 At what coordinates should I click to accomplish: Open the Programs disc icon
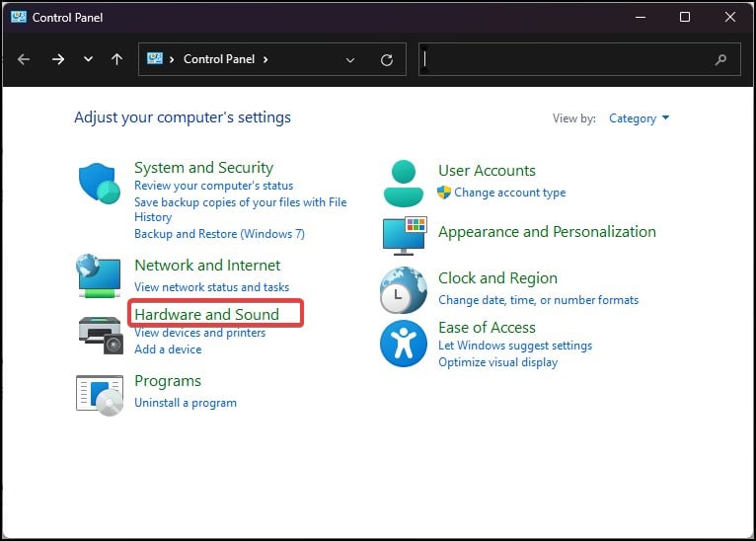tap(100, 395)
